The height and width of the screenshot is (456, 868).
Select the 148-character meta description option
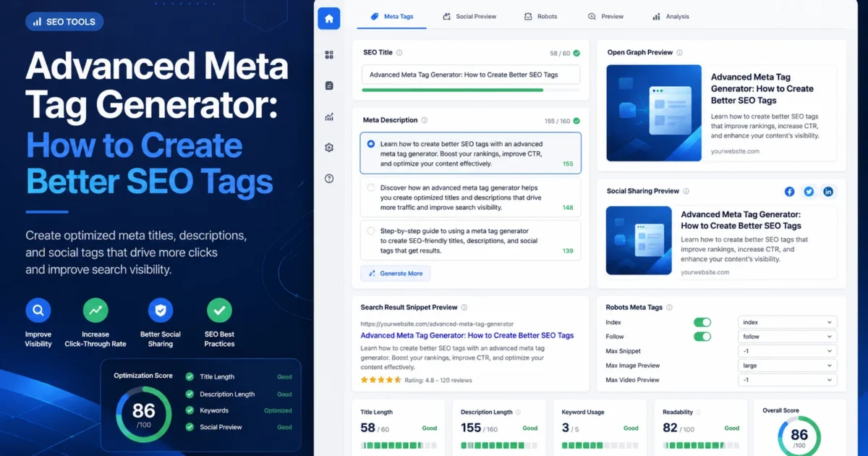(x=470, y=198)
